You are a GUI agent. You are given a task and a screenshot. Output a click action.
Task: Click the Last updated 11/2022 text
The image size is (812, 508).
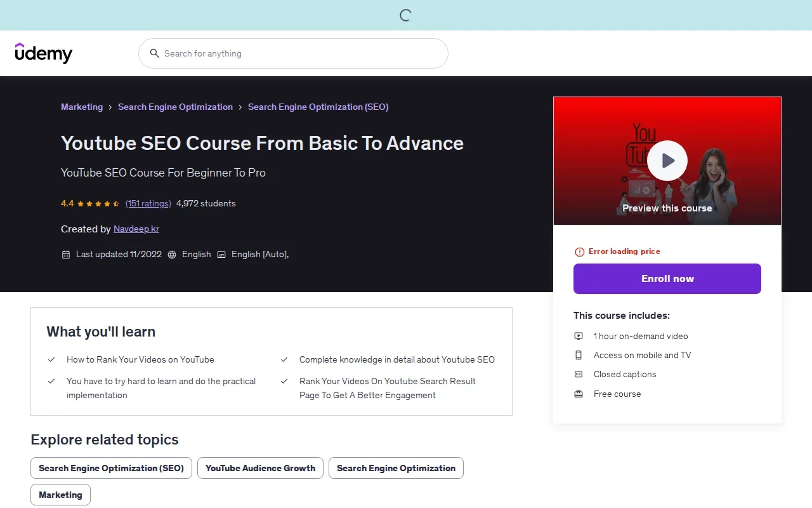coord(119,255)
